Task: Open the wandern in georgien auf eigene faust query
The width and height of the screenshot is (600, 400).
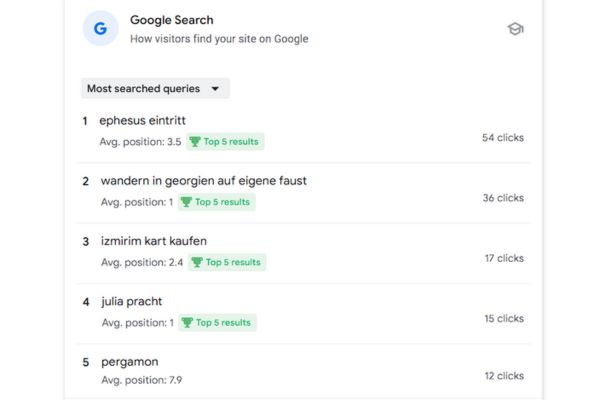Action: point(204,181)
